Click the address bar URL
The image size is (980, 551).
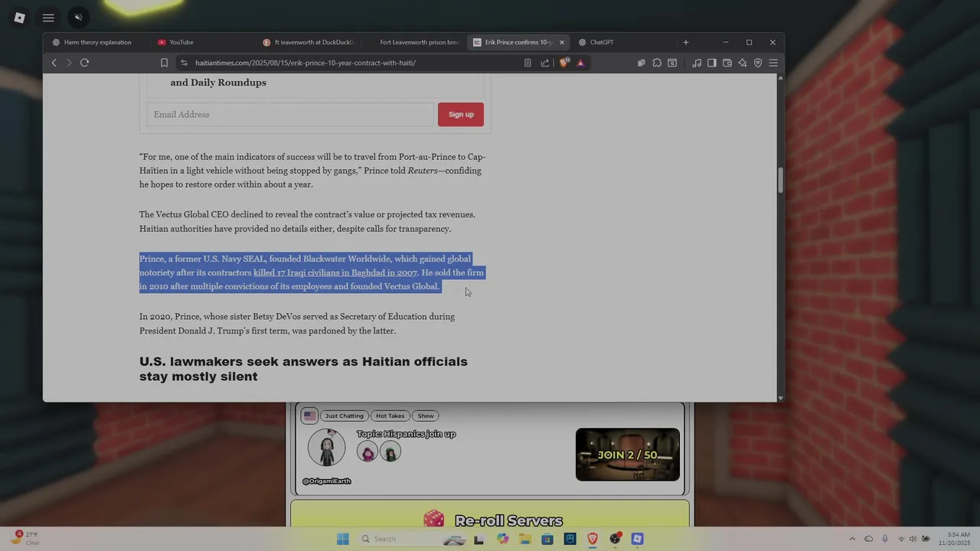305,63
